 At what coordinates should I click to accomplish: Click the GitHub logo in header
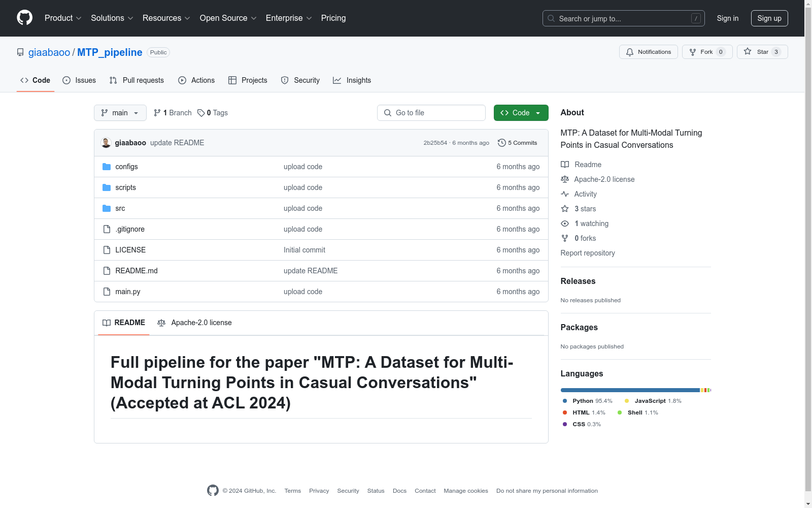24,18
